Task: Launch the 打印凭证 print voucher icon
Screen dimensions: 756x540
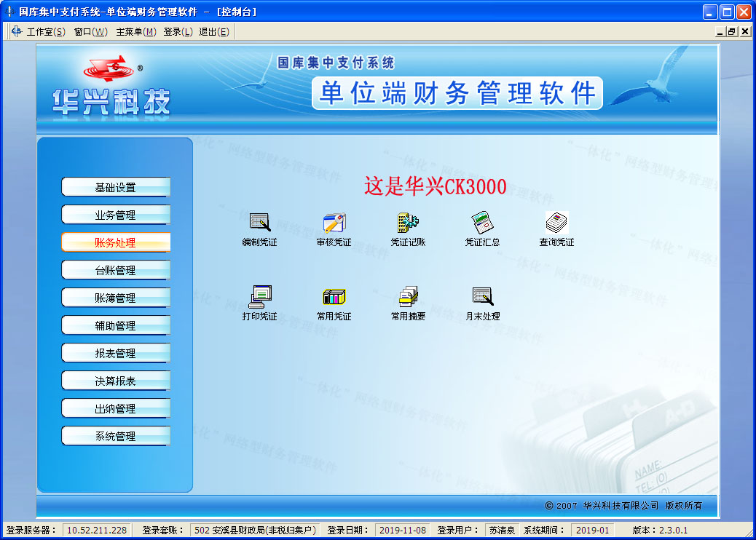Action: [260, 303]
